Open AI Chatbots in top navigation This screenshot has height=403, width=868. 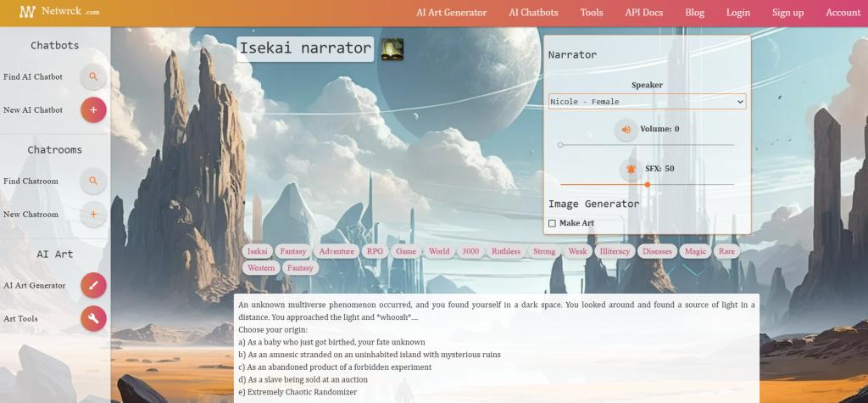(534, 12)
